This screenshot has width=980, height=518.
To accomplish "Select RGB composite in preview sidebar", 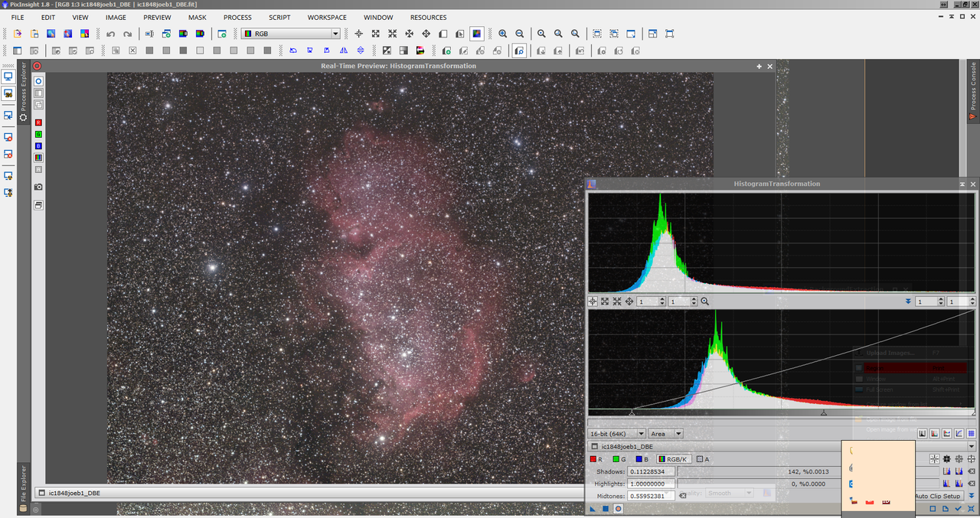I will pos(38,158).
